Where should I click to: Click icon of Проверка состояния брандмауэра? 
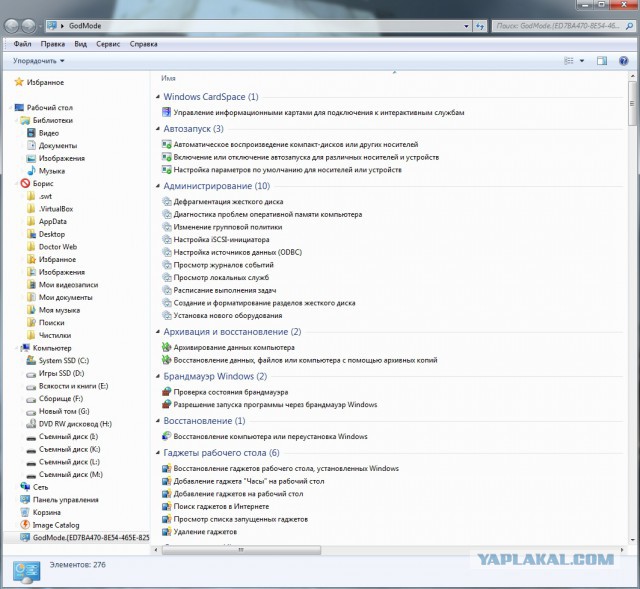tap(166, 391)
